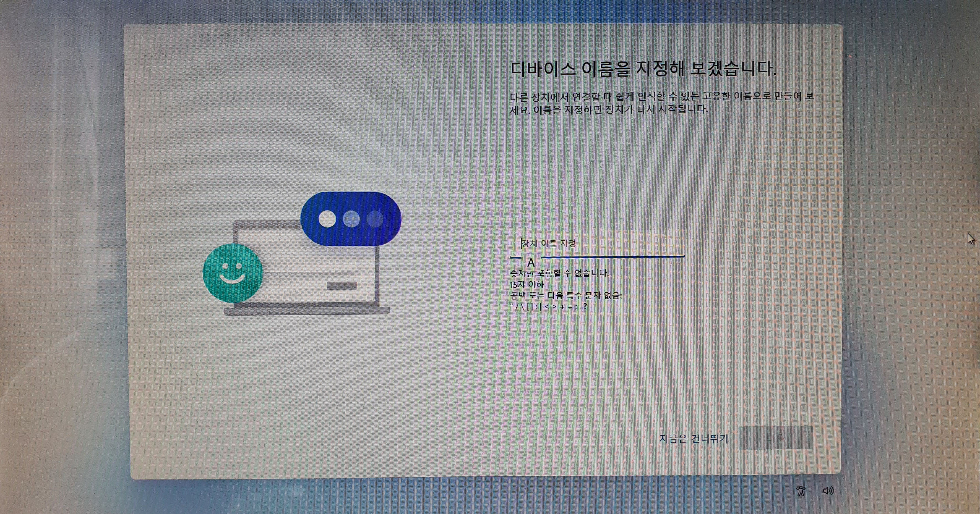Click the heading 디바이스 이름을 지정해 보겠습니다.
The width and height of the screenshot is (980, 514).
[x=643, y=69]
